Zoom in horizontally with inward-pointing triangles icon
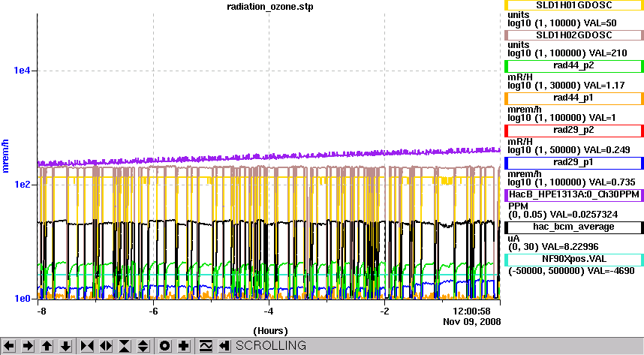The height and width of the screenshot is (355, 644). tap(87, 346)
